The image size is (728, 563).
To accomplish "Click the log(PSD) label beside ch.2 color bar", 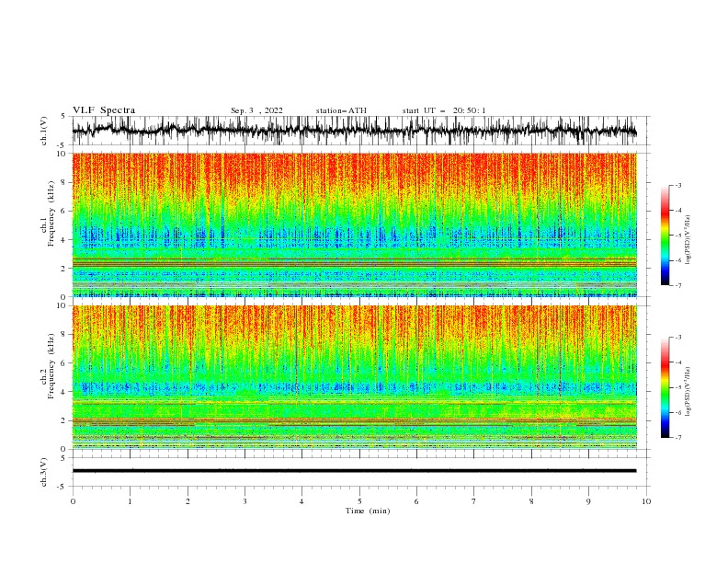I will coord(688,391).
